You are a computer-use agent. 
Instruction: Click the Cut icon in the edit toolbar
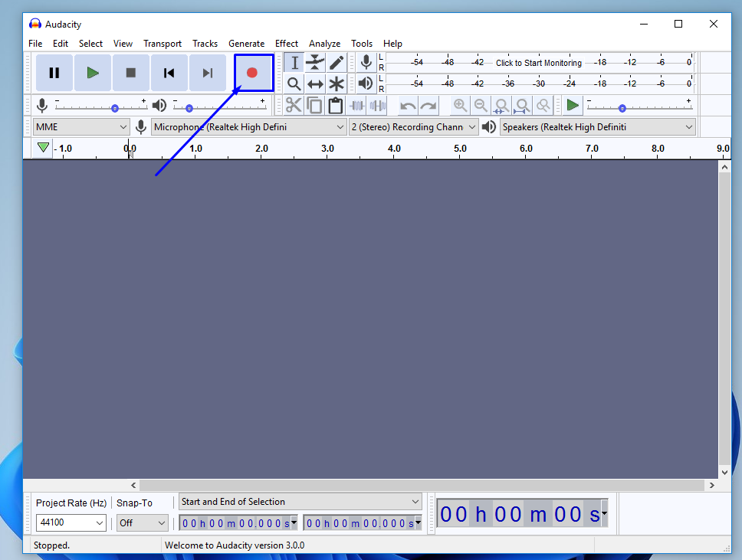tap(294, 105)
